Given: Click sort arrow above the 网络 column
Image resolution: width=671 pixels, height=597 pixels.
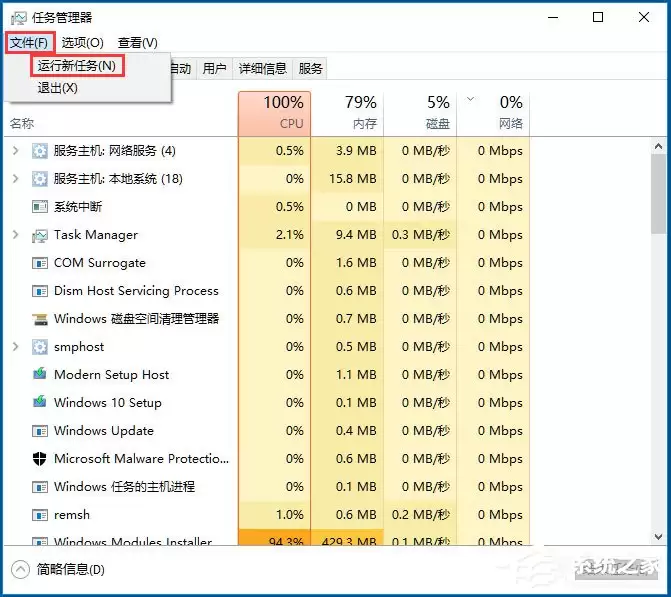Looking at the screenshot, I should pos(470,99).
